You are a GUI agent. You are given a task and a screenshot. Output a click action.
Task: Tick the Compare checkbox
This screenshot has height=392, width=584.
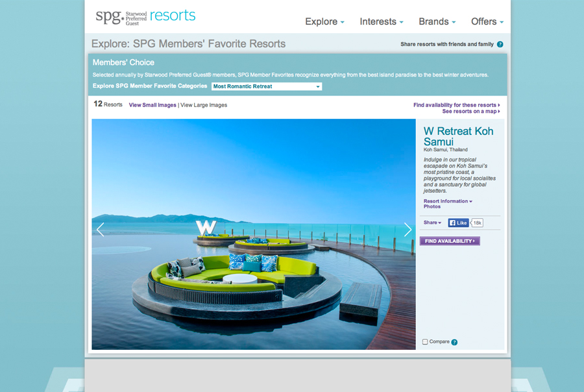425,342
